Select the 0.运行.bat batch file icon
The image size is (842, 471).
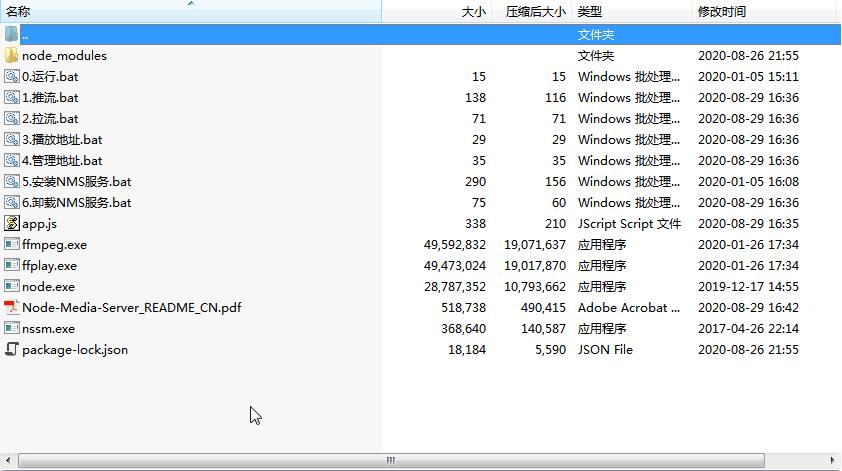tap(12, 77)
